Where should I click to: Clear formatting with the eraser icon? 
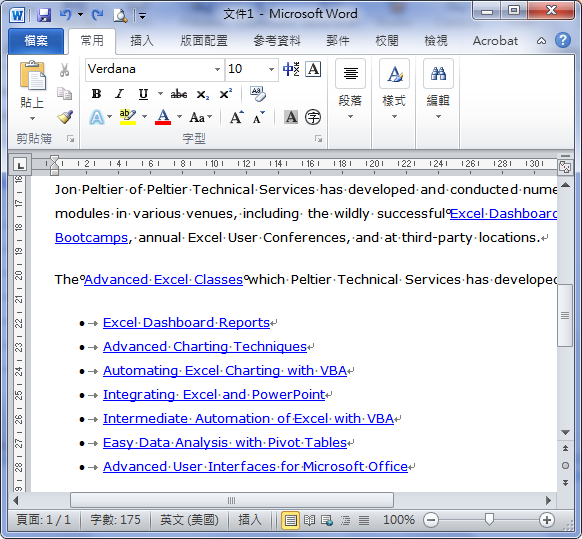pos(258,94)
